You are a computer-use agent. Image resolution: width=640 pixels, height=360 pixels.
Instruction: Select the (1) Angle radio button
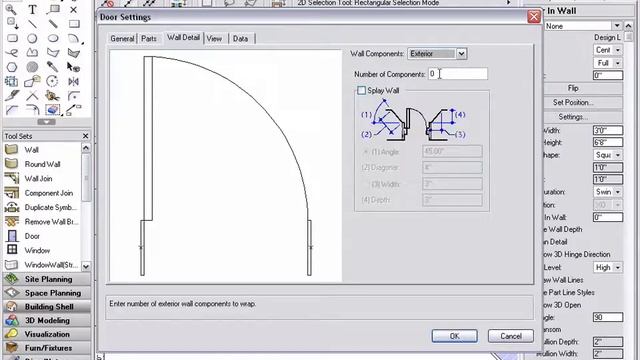pyautogui.click(x=366, y=152)
